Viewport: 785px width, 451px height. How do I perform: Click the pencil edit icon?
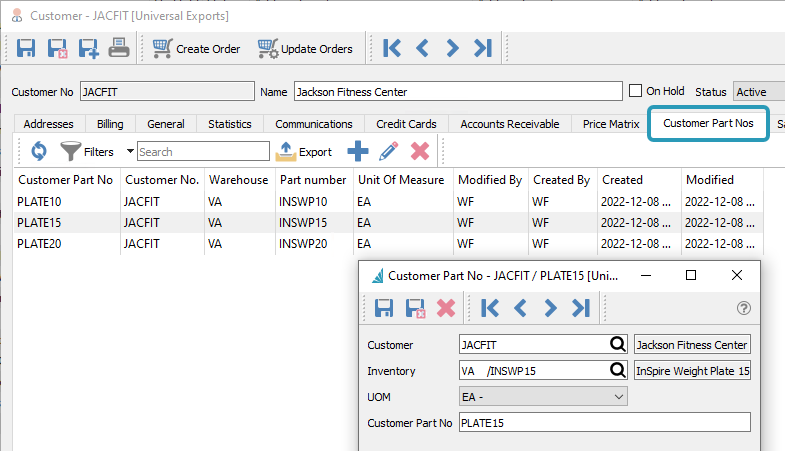[389, 151]
